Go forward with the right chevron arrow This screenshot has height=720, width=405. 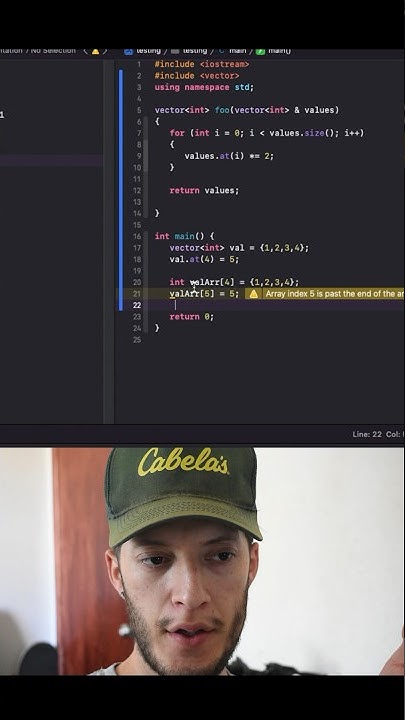[x=105, y=51]
